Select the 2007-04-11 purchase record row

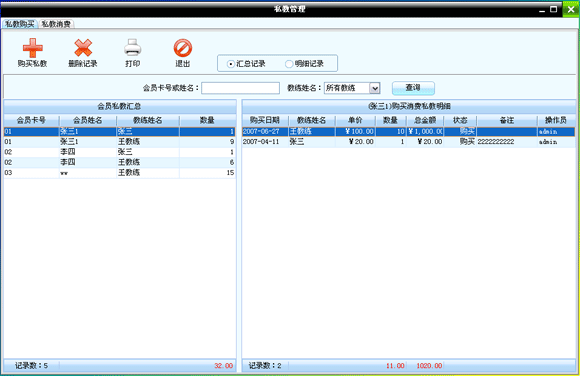click(408, 142)
